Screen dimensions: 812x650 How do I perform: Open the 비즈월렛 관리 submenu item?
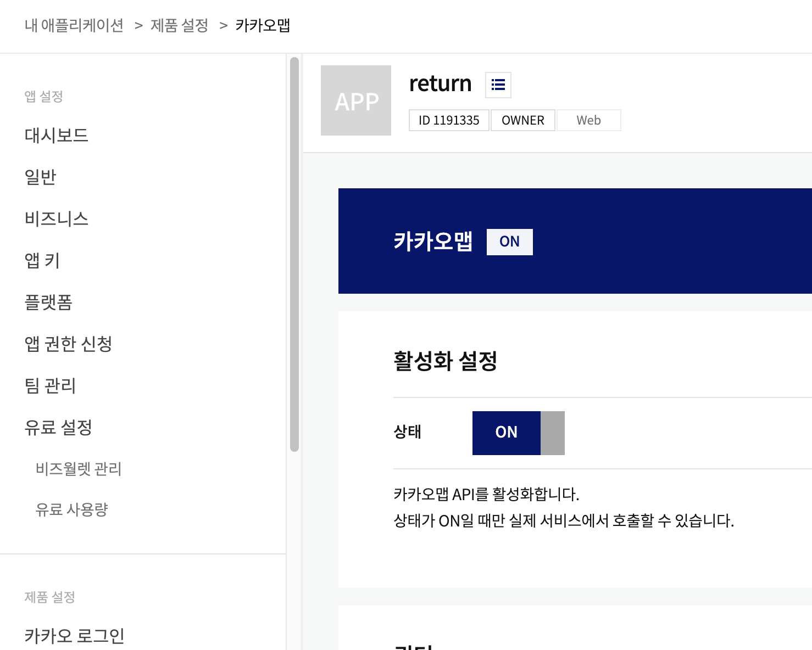[x=79, y=469]
